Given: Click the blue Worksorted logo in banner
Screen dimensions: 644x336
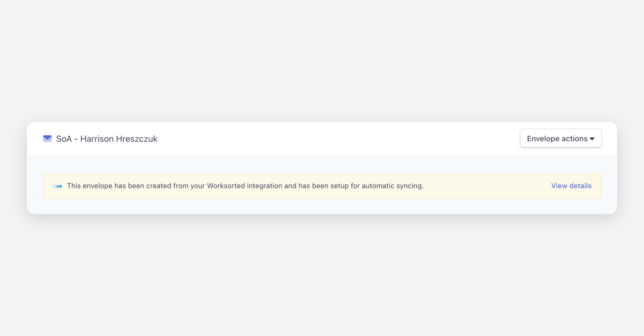Looking at the screenshot, I should [57, 186].
